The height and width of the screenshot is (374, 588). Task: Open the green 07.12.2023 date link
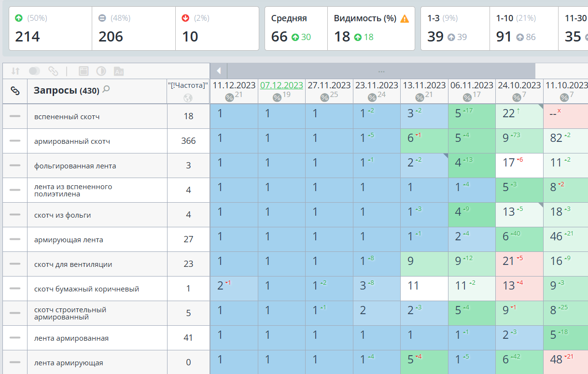[x=281, y=85]
